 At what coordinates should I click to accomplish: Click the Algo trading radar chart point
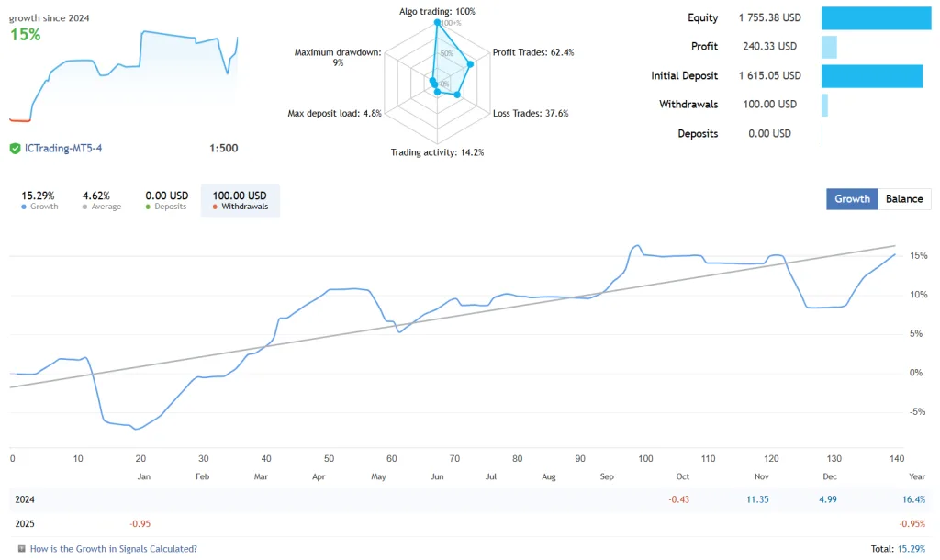pos(438,22)
